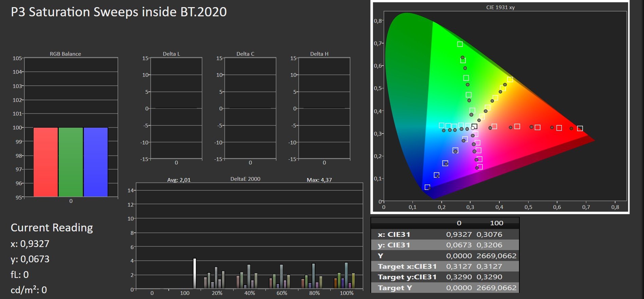Click the 100% red target square on CIE chart

(x=580, y=128)
